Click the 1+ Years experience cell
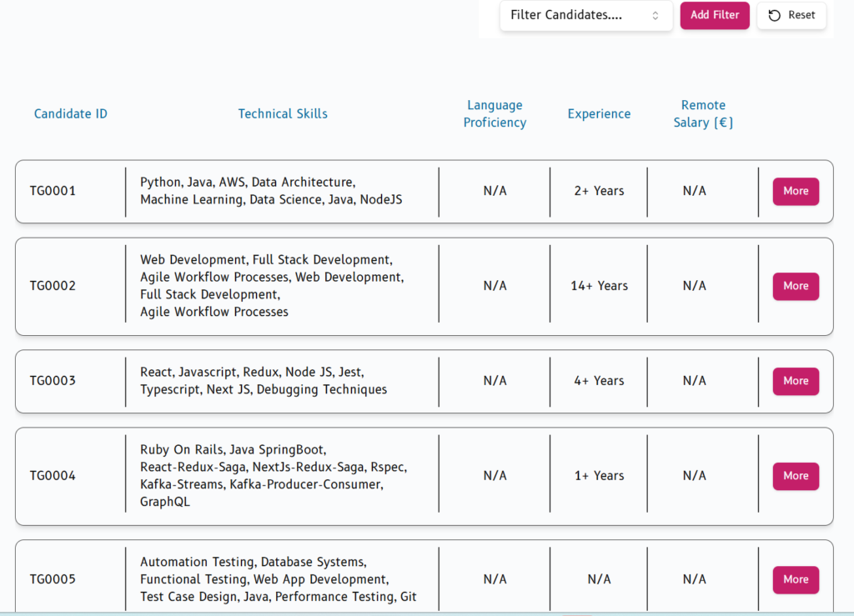 click(x=599, y=476)
